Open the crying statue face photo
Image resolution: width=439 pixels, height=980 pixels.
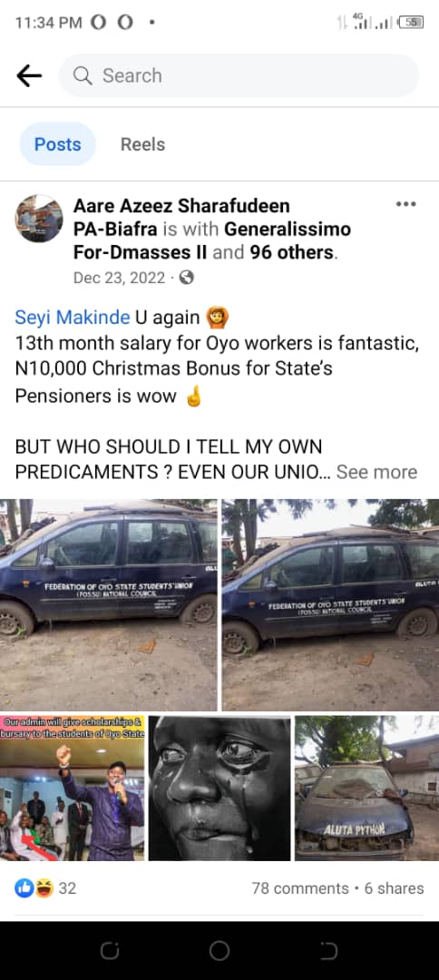click(219, 789)
